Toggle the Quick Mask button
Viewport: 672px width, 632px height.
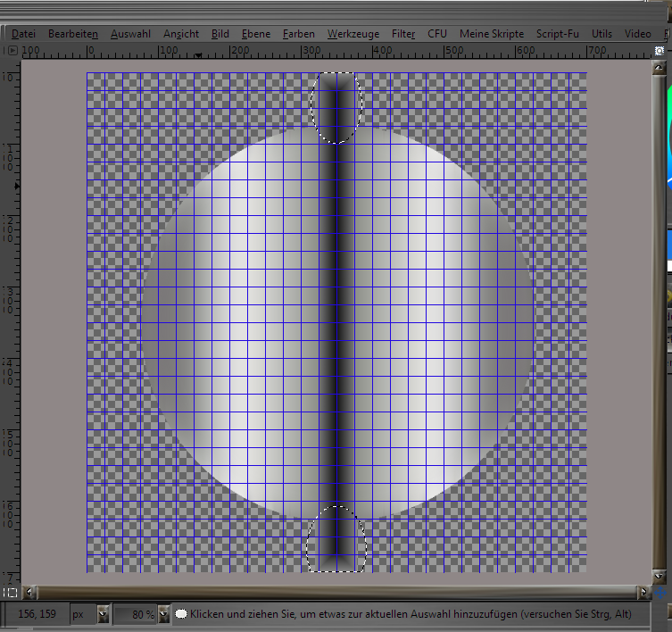tap(10, 593)
